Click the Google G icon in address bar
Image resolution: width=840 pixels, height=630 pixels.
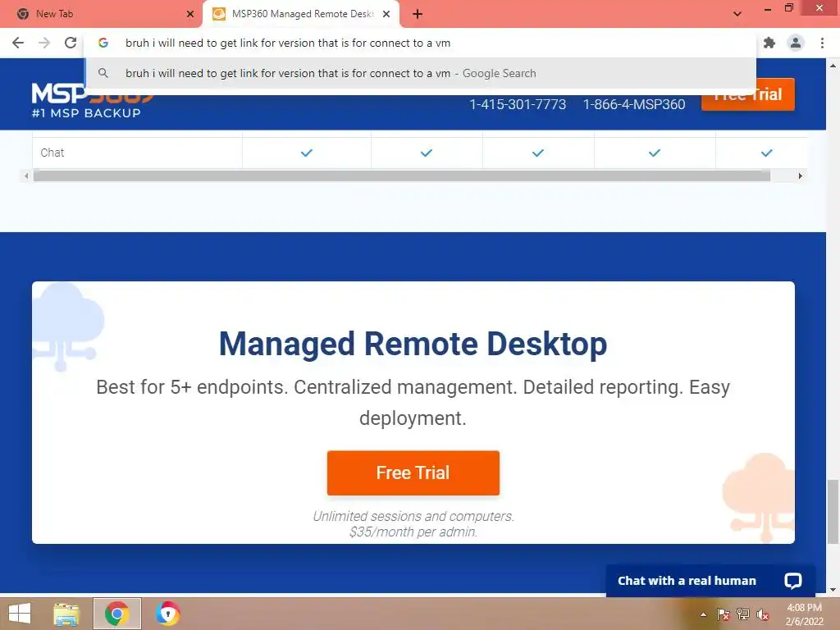[x=103, y=43]
